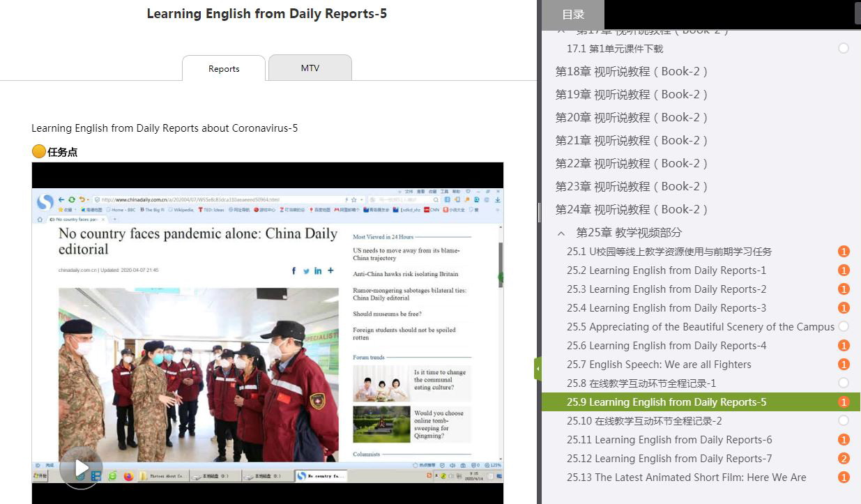861x504 pixels.
Task: Click the orange task badge next to 25.9
Action: (844, 402)
